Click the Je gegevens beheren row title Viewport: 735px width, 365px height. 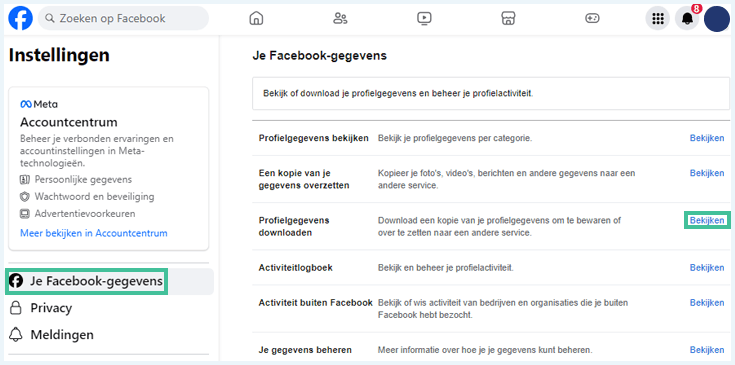305,350
